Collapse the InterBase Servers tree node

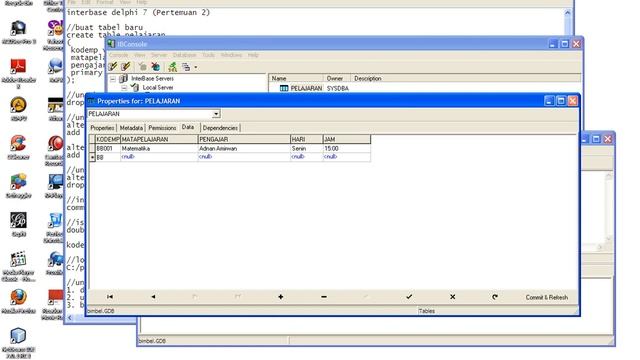point(113,79)
